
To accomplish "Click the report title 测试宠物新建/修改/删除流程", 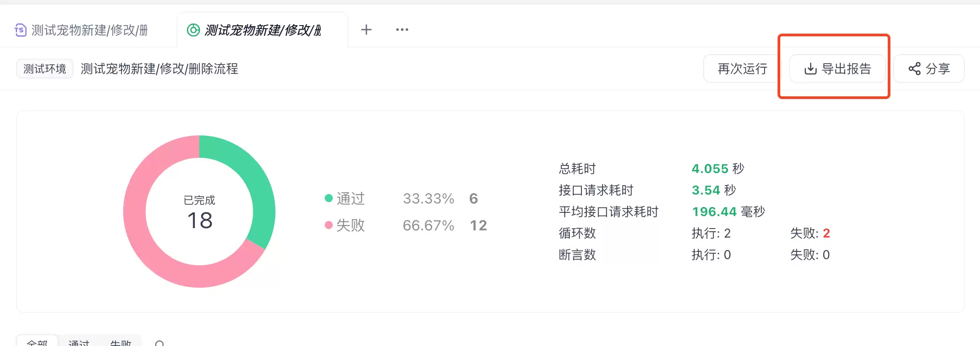I will coord(159,69).
